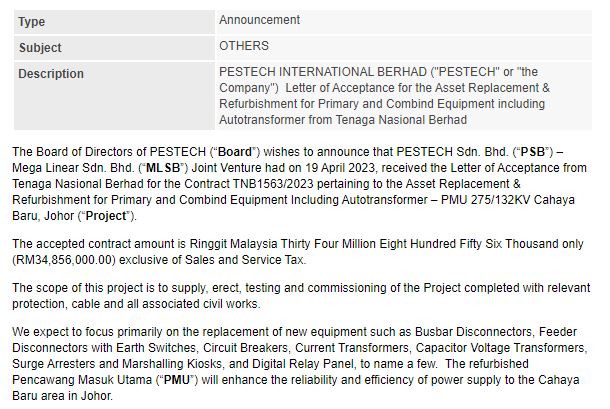This screenshot has width=610, height=409.
Task: Click the Description row label
Action: [51, 74]
